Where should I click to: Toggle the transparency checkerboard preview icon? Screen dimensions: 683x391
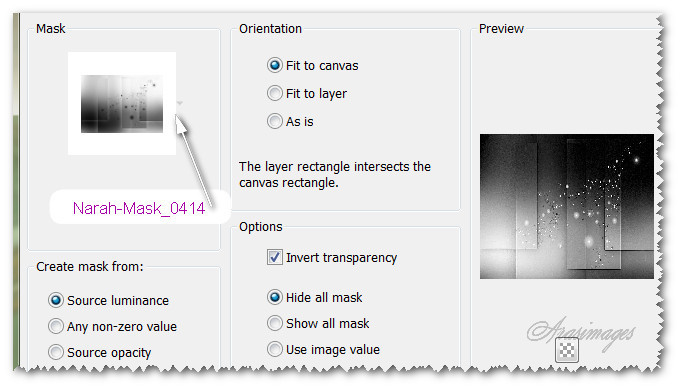tap(567, 350)
